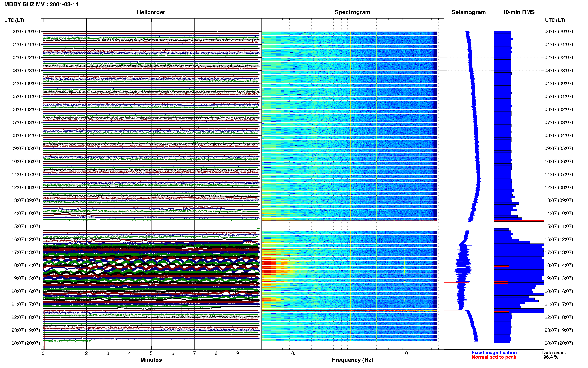
Task: Click minute tick label 0 on Helicorder
Action: pyautogui.click(x=43, y=353)
